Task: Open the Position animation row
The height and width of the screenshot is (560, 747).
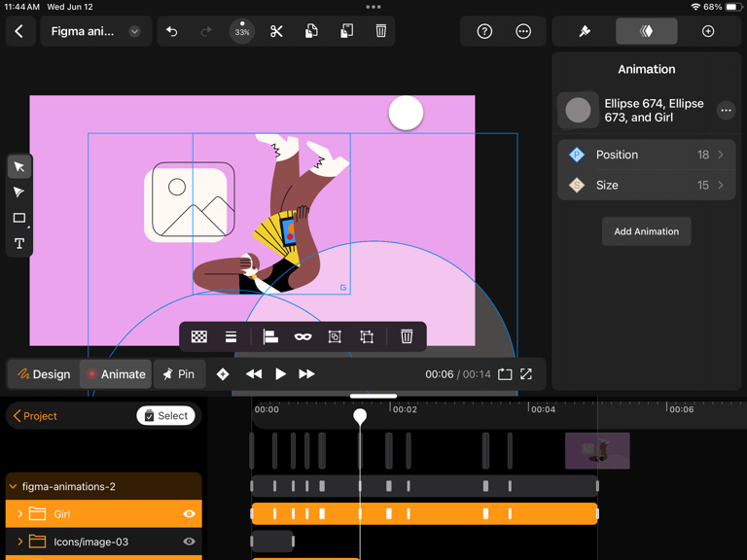Action: (646, 155)
